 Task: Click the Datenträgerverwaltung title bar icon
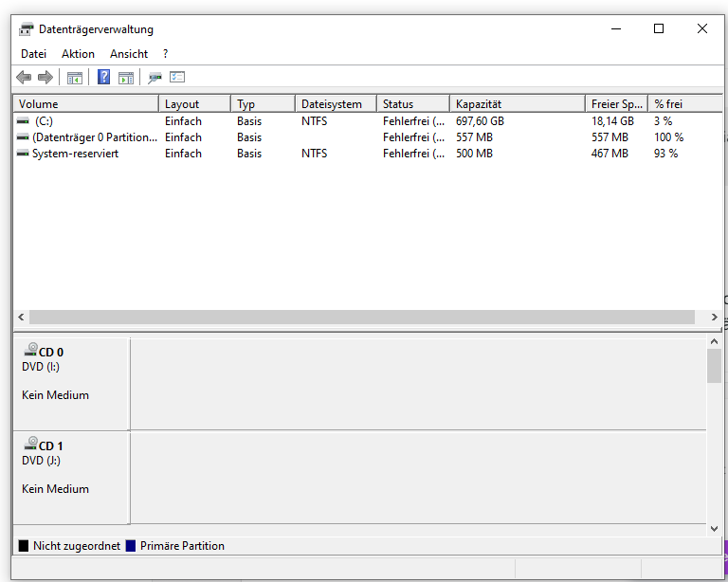click(26, 29)
